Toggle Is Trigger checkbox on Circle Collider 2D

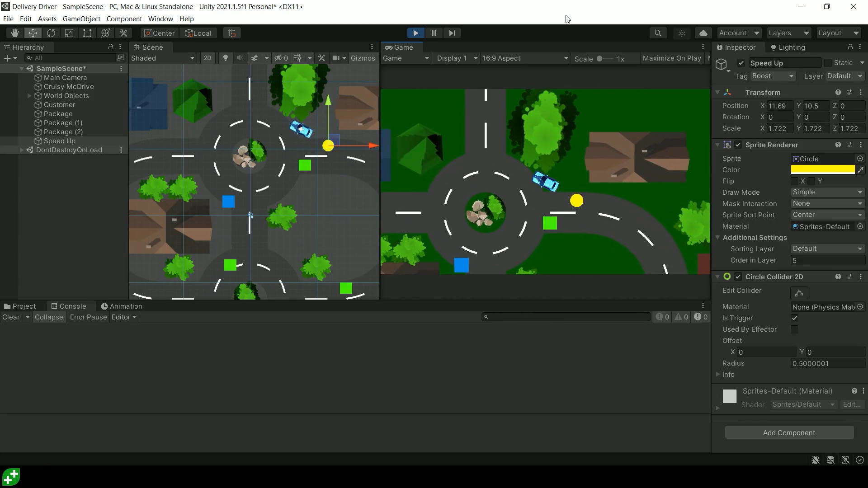point(795,318)
